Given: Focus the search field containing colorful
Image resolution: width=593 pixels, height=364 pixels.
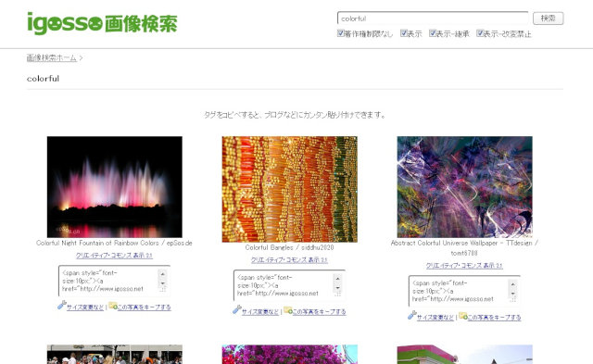Looking at the screenshot, I should 433,19.
